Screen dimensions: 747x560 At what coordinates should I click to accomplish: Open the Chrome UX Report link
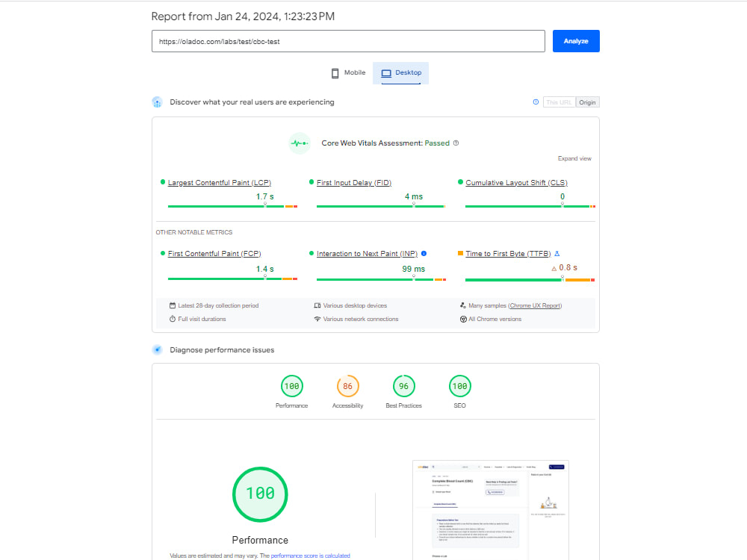[536, 305]
